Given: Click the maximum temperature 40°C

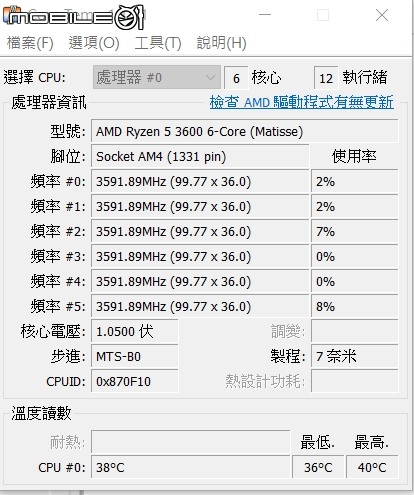Looking at the screenshot, I should click(372, 467).
